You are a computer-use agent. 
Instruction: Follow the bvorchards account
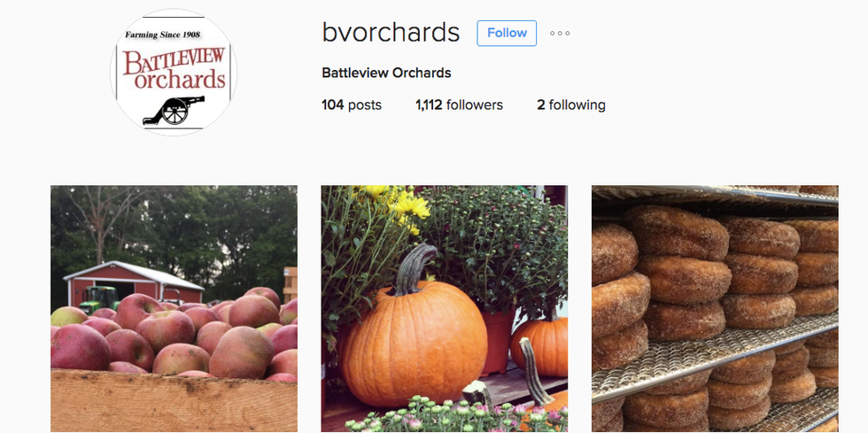pyautogui.click(x=507, y=34)
